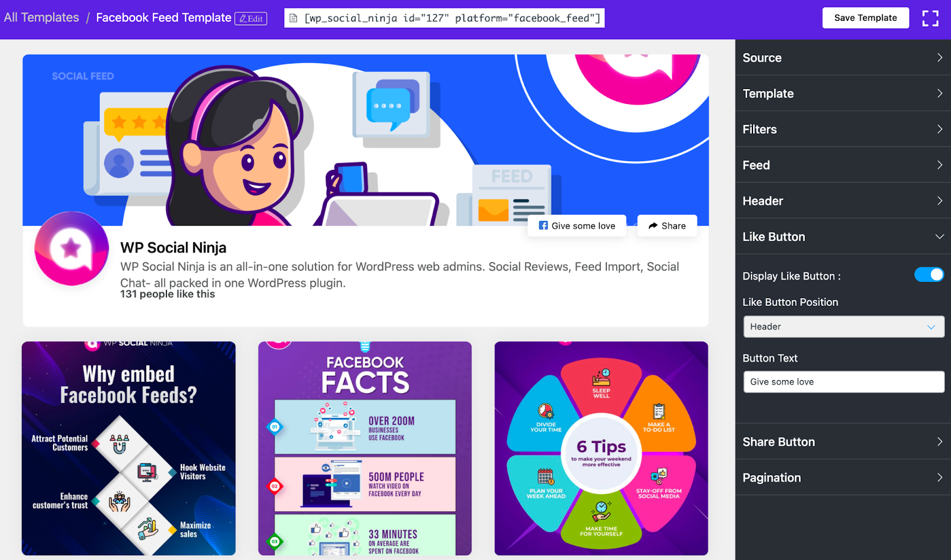Click the Like Button Position label

(x=791, y=302)
